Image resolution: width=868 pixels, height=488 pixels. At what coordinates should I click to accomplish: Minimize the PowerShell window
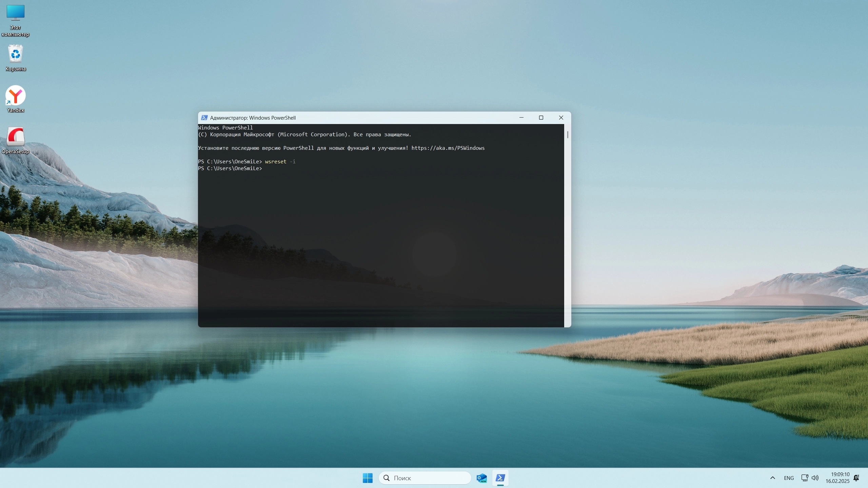[521, 118]
